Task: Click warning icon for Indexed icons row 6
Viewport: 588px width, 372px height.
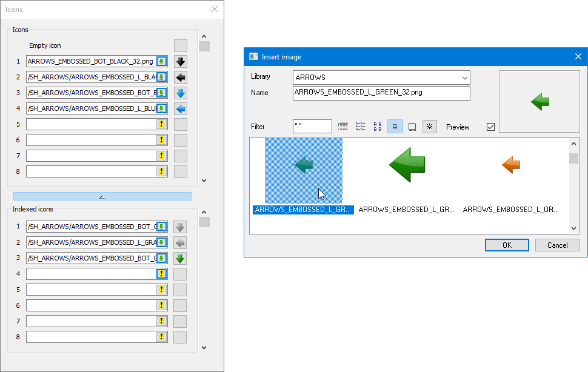Action: pyautogui.click(x=162, y=305)
